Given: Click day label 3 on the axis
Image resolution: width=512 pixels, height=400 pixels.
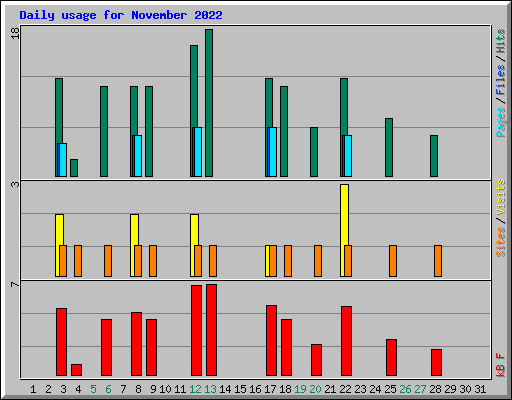Looking at the screenshot, I should pos(63,389).
